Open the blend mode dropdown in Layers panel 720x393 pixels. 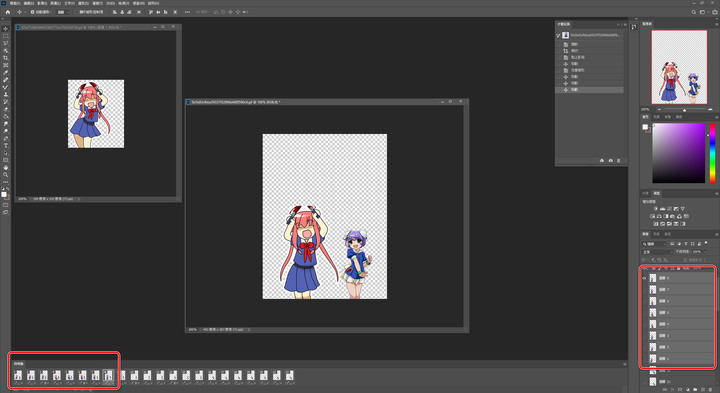pyautogui.click(x=657, y=252)
